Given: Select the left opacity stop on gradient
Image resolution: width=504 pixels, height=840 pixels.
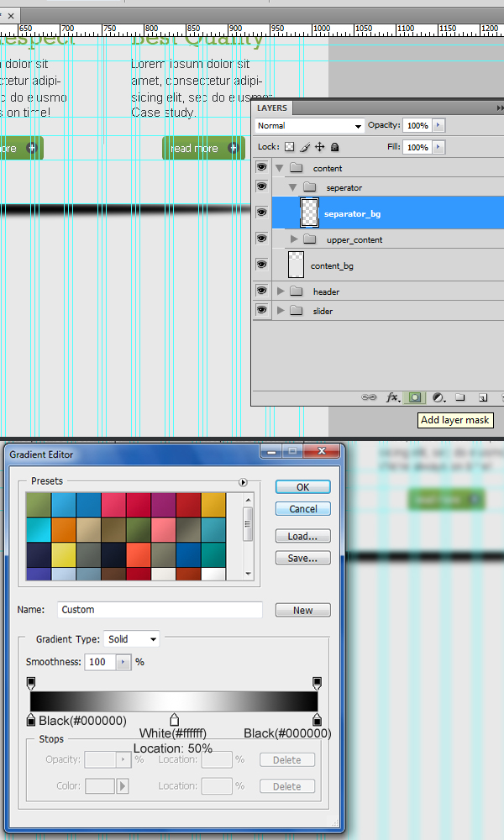Looking at the screenshot, I should (31, 683).
